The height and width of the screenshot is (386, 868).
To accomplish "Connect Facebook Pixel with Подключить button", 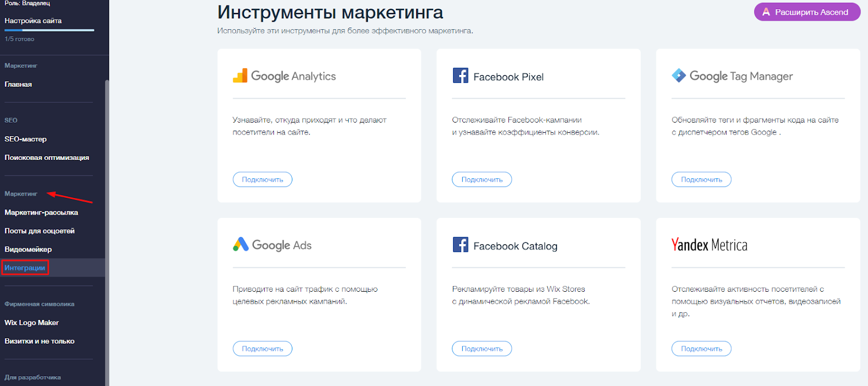I will [x=482, y=179].
